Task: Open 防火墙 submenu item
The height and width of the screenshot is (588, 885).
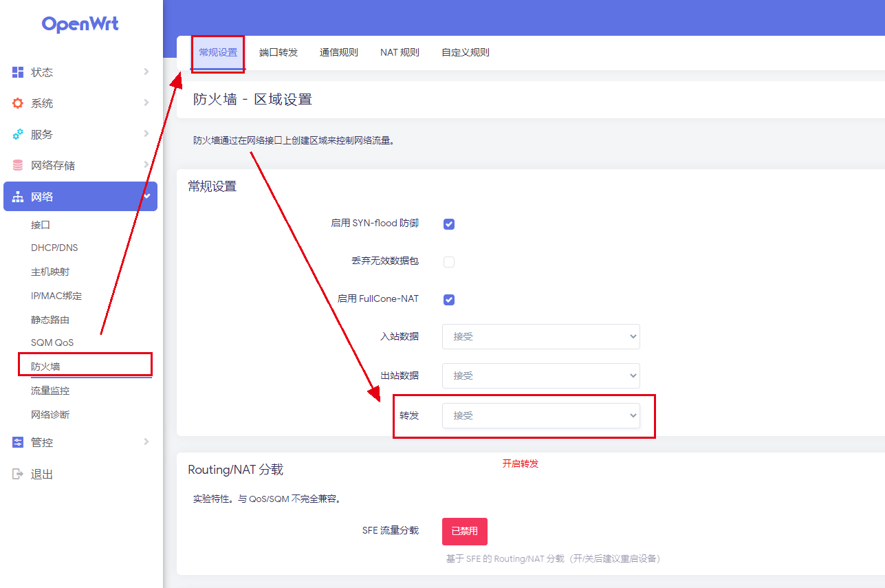Action: pyautogui.click(x=45, y=367)
